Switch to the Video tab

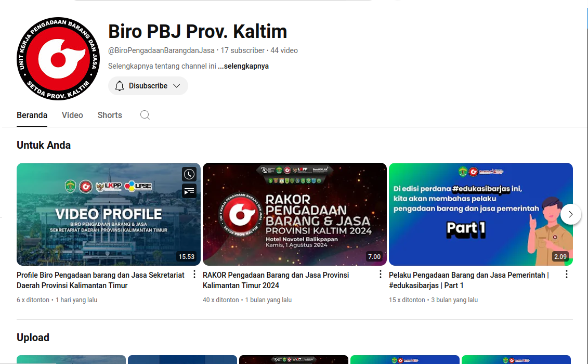tap(72, 115)
